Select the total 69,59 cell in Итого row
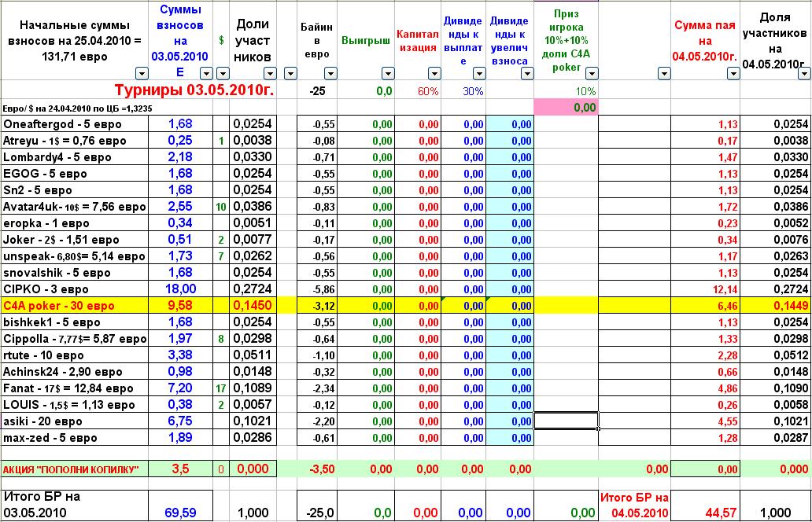The image size is (812, 522). pyautogui.click(x=181, y=513)
